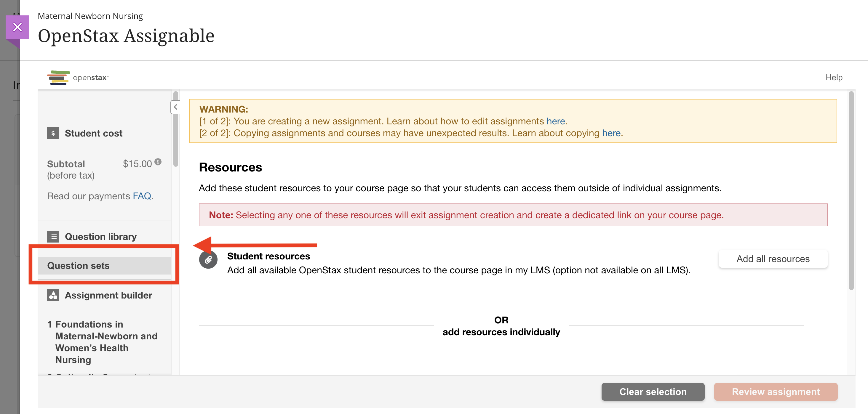Open the Help link
This screenshot has width=868, height=414.
click(x=834, y=77)
